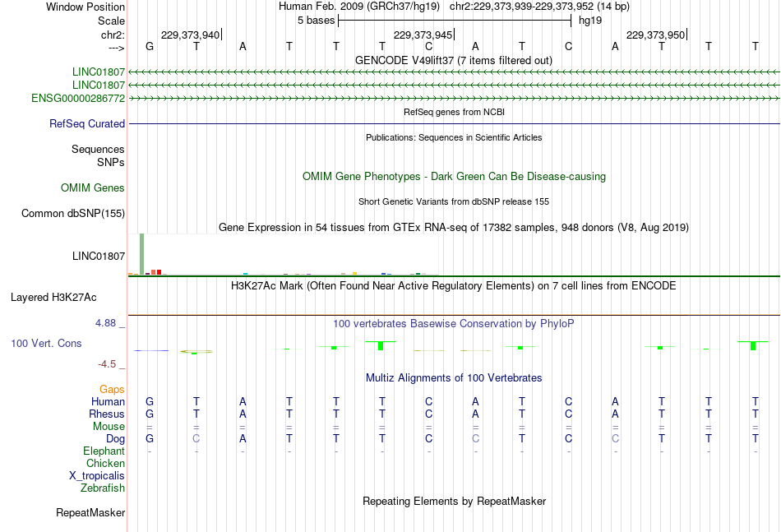The height and width of the screenshot is (532, 781).
Task: Click the LINC01807 GTEx expression label
Action: (x=99, y=256)
